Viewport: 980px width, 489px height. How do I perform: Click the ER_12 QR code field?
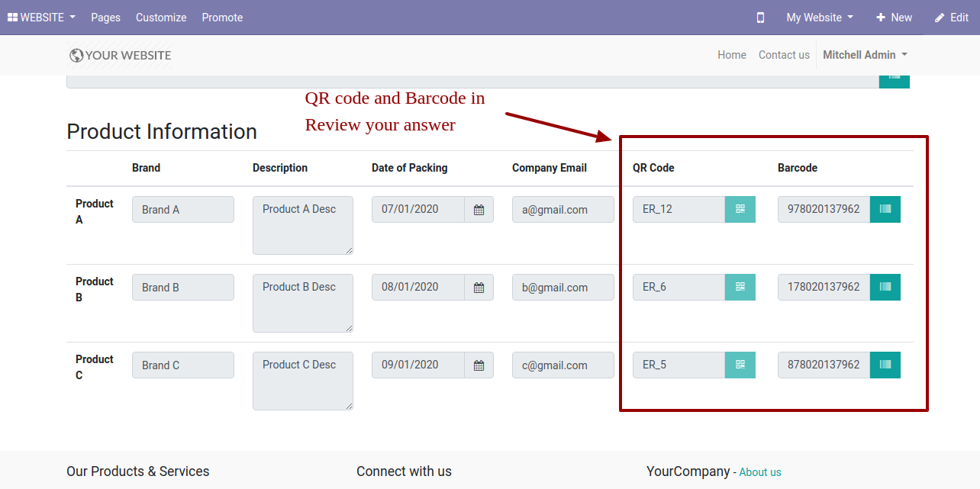click(679, 209)
